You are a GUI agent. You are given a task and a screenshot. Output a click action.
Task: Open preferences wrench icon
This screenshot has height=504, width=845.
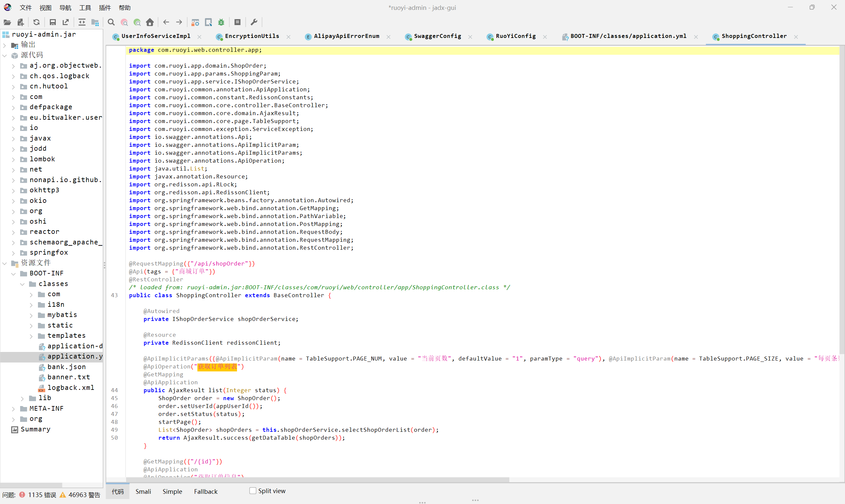pos(254,22)
